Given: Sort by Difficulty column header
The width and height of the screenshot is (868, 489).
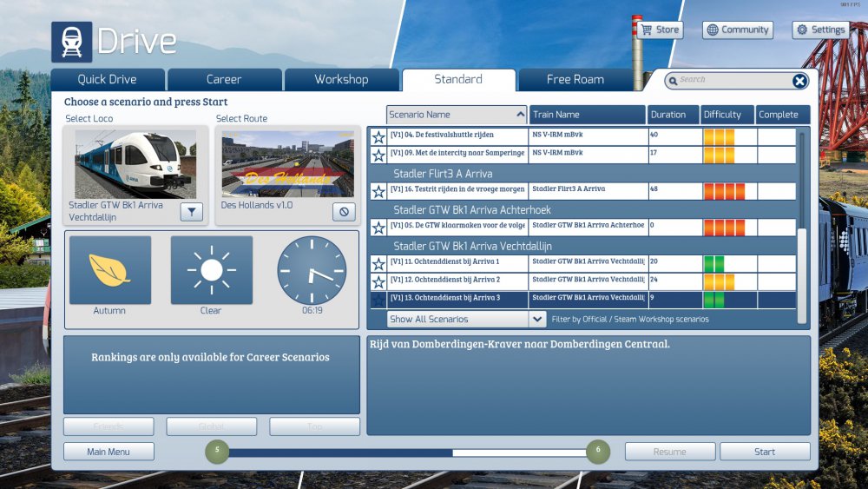Looking at the screenshot, I should (x=727, y=115).
